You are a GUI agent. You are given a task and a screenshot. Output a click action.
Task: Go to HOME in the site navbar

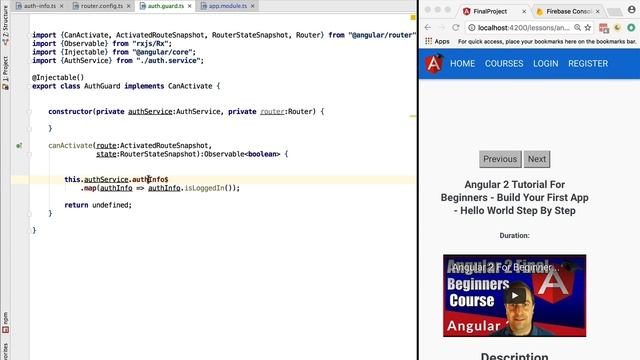click(x=462, y=64)
